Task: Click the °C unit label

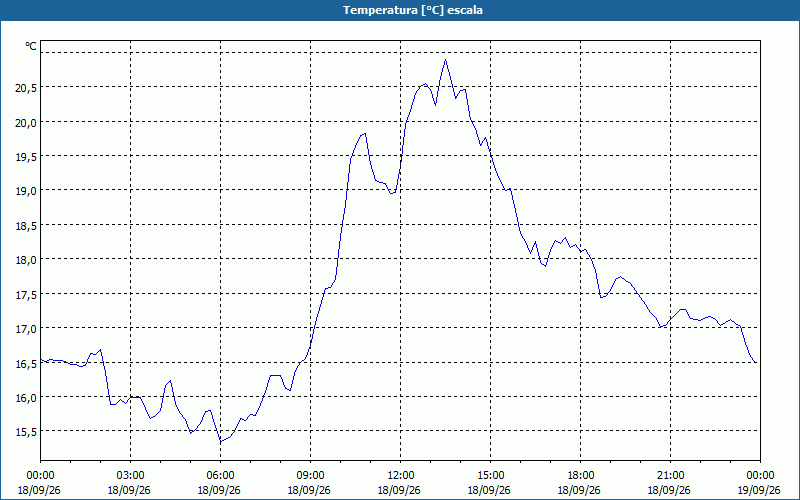Action: coord(31,46)
